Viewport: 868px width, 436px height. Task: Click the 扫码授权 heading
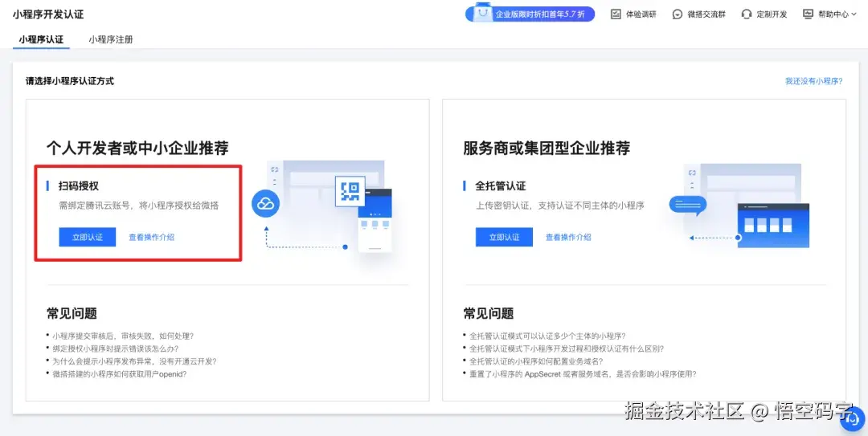pyautogui.click(x=79, y=186)
